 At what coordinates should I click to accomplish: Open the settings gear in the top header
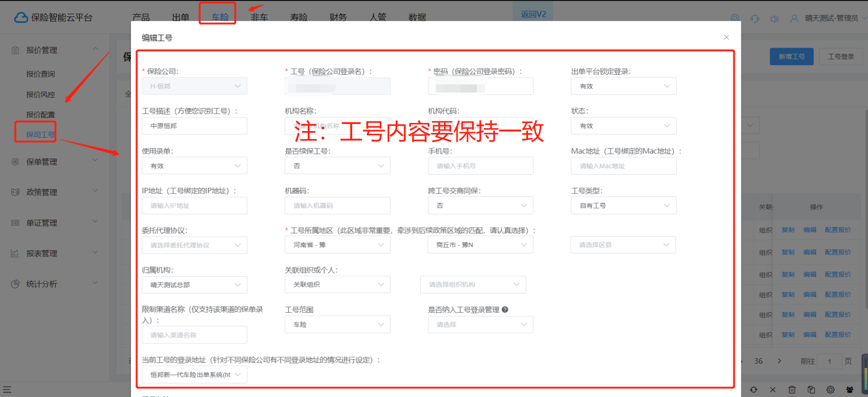(735, 18)
